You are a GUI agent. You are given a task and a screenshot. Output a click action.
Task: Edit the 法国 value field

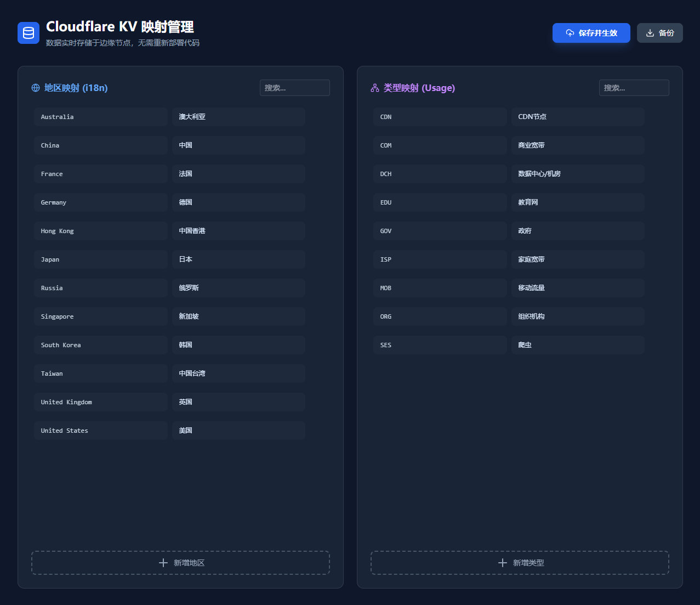click(x=238, y=174)
